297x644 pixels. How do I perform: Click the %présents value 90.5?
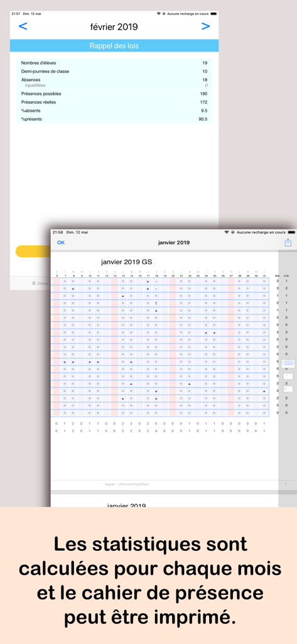203,119
